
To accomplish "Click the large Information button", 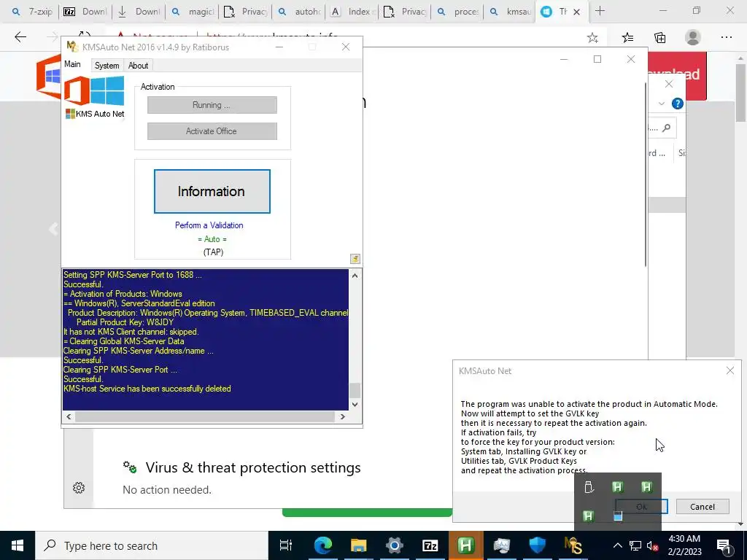I will (x=212, y=192).
